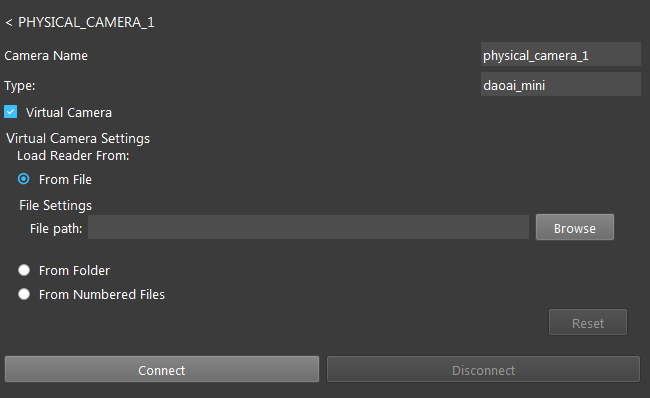
Task: Open the Type field showing daoai_mini
Action: [x=560, y=85]
